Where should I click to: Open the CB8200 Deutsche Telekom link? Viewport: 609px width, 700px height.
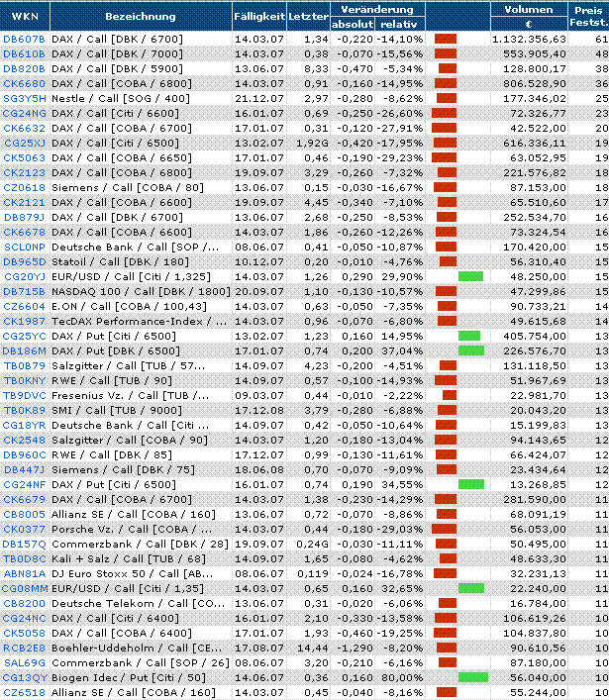24,604
